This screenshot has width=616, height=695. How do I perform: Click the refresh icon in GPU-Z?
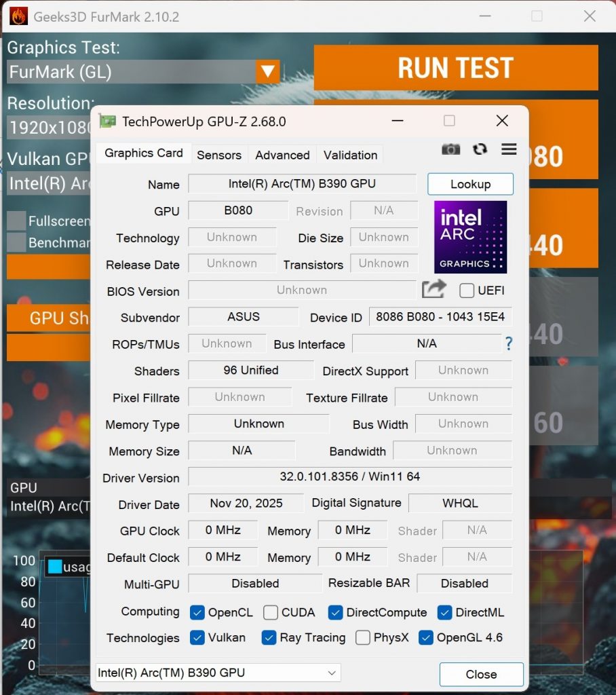click(480, 149)
